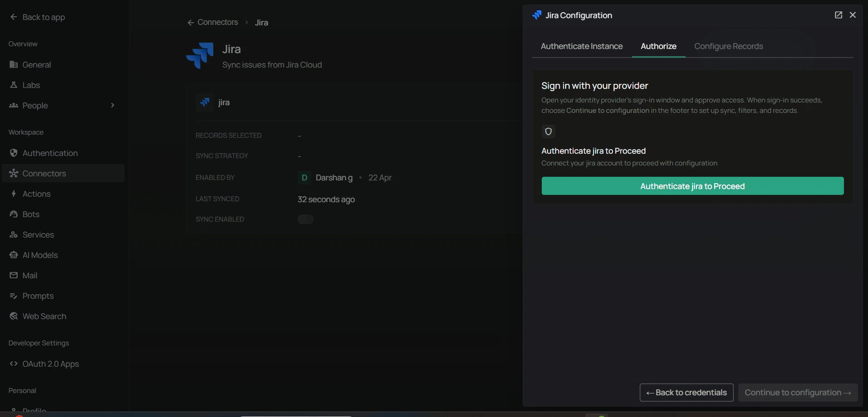Click the Mail envelope icon
The height and width of the screenshot is (417, 868).
14,275
